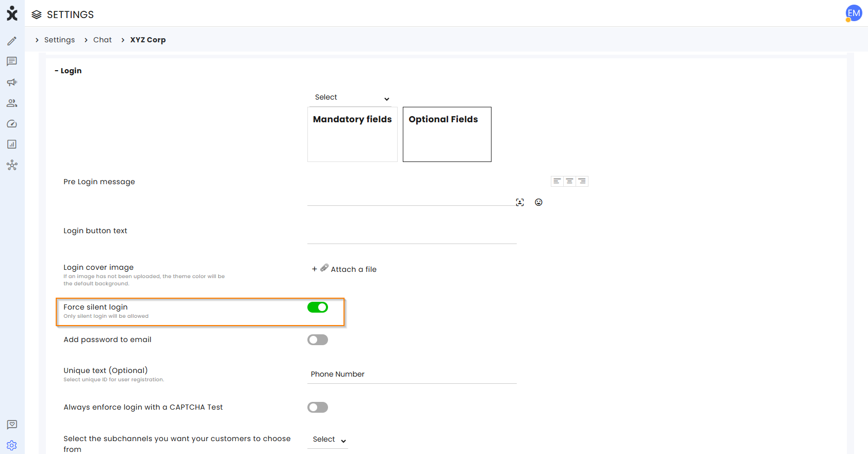Click the placeholder insert icon beside the emoji

click(x=520, y=202)
